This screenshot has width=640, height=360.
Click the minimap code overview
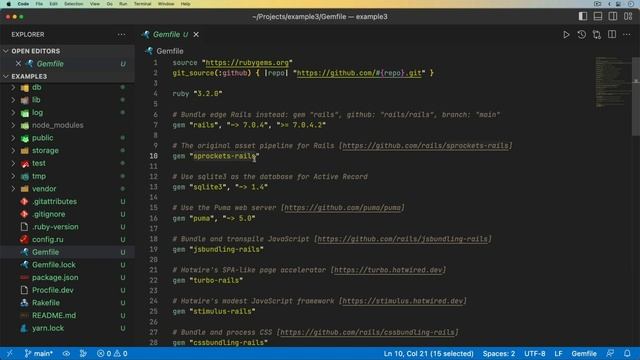tap(612, 82)
